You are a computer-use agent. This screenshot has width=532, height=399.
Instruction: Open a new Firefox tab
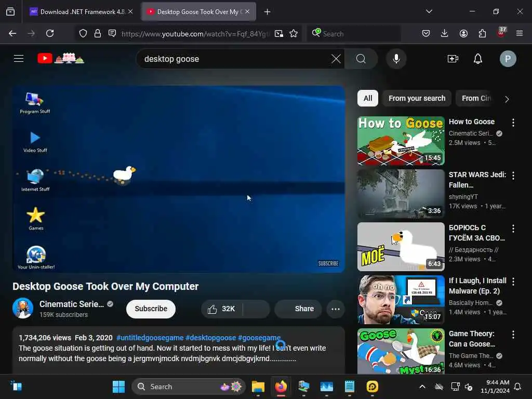(267, 11)
